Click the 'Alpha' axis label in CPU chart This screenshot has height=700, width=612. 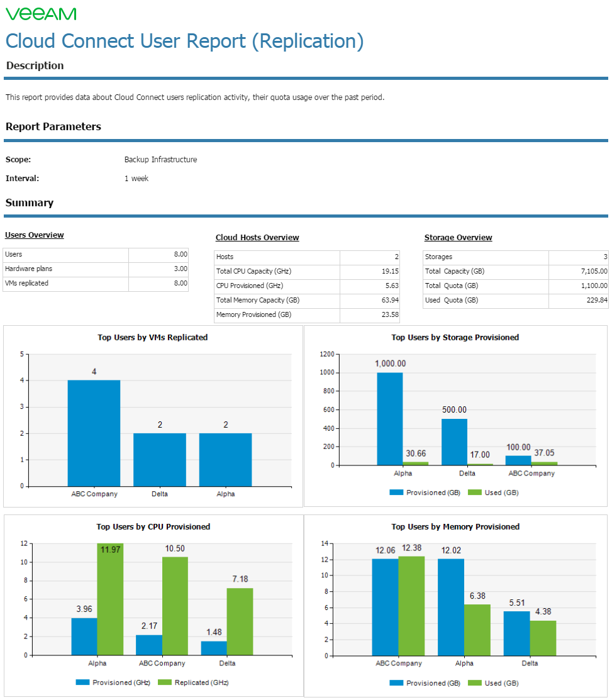97,664
